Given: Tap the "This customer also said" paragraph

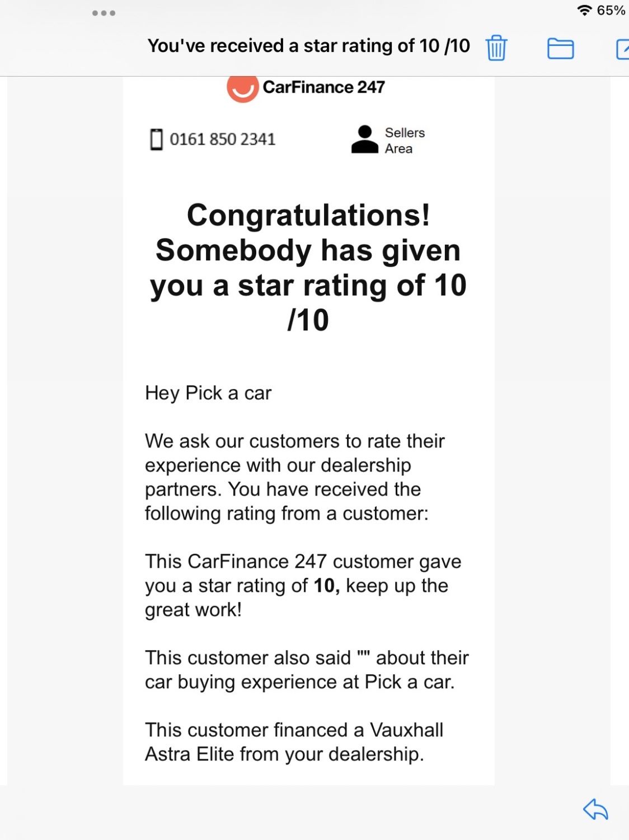Looking at the screenshot, I should point(307,670).
